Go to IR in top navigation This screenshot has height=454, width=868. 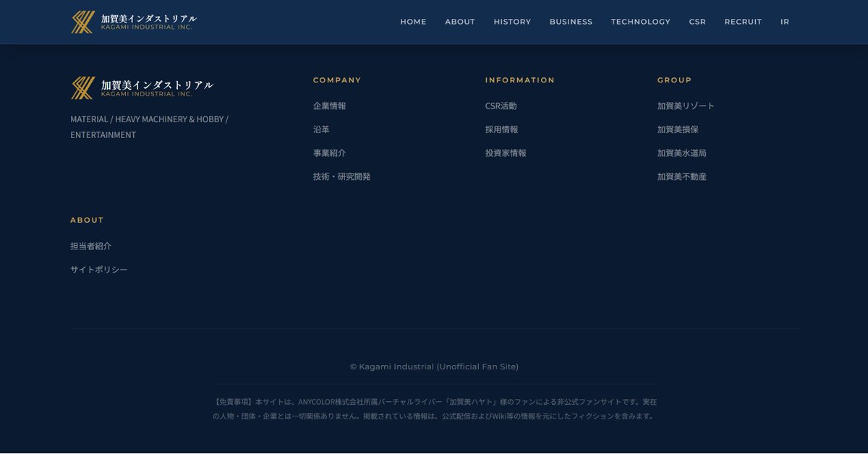785,22
